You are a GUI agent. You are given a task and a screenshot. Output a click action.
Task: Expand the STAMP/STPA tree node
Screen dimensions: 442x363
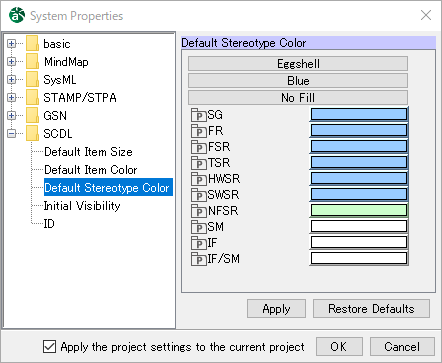click(11, 98)
